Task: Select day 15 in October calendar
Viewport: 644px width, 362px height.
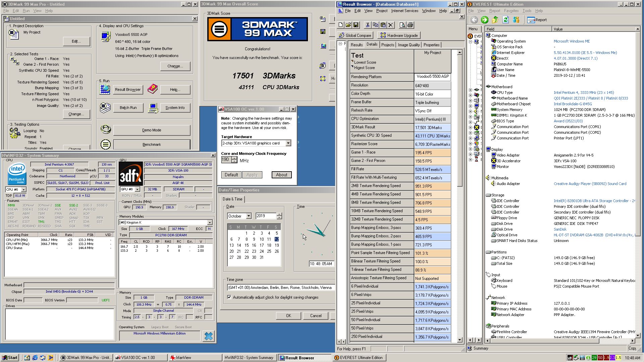Action: pos(247,245)
